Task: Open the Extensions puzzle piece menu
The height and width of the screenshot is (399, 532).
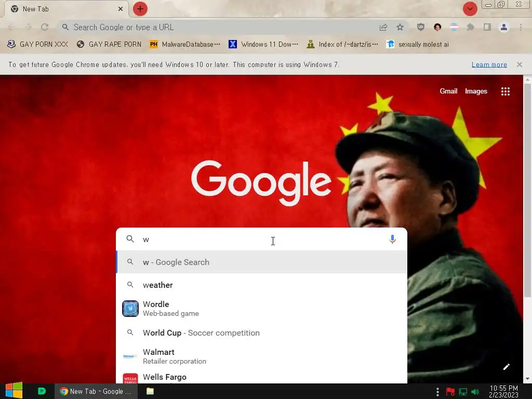Action: coord(471,27)
